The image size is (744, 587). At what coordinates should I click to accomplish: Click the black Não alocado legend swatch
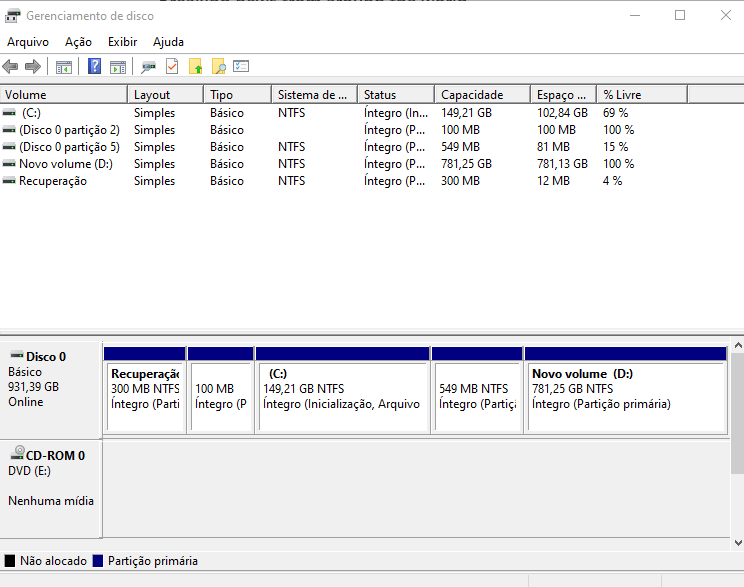9,561
